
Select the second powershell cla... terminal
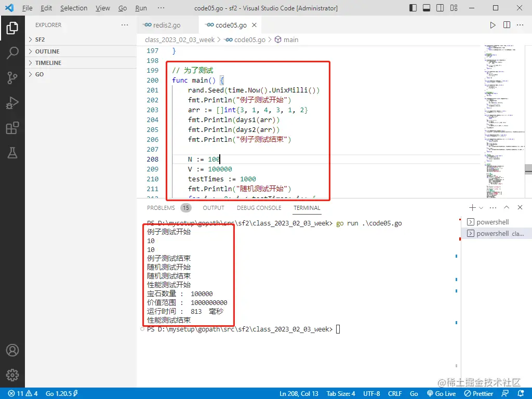click(x=497, y=233)
